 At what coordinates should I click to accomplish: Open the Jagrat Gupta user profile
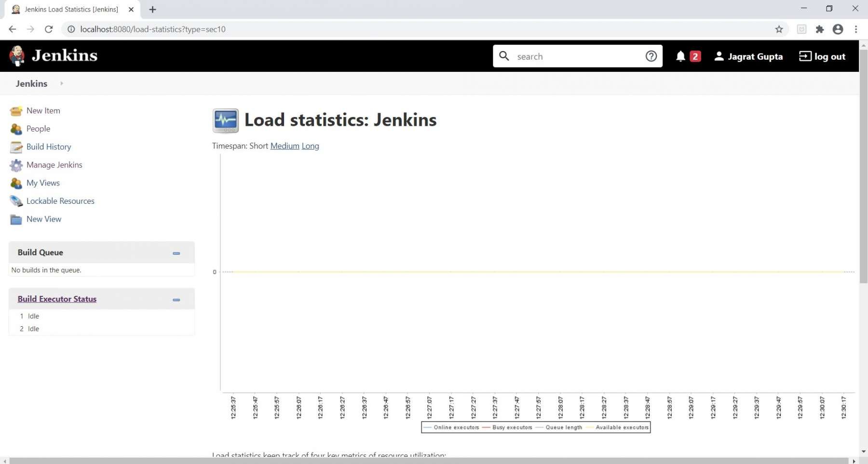pos(748,56)
